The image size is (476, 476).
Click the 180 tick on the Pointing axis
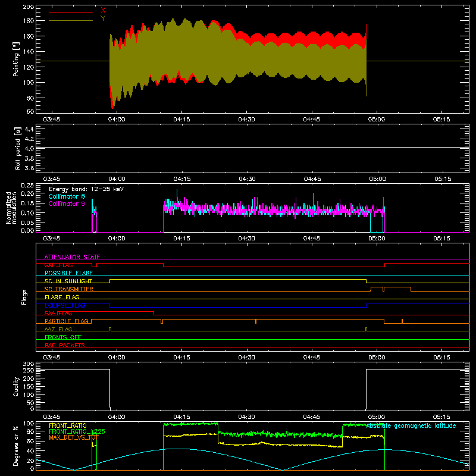[x=29, y=21]
